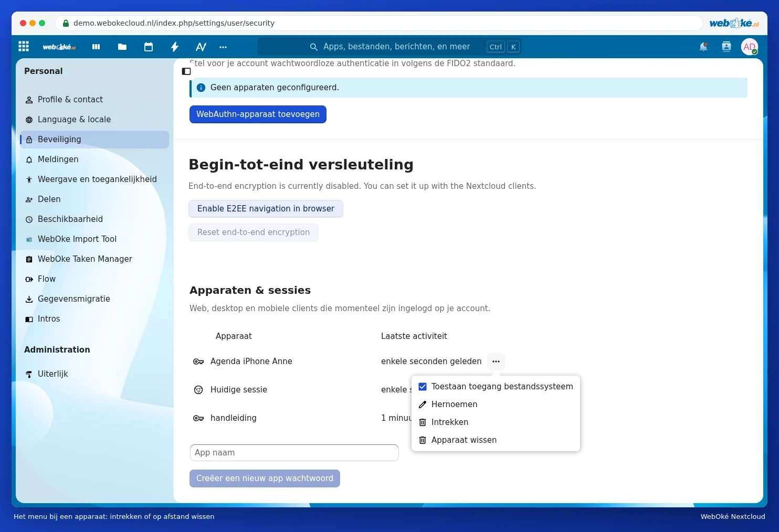Open WebOke Import Tool

click(94, 239)
